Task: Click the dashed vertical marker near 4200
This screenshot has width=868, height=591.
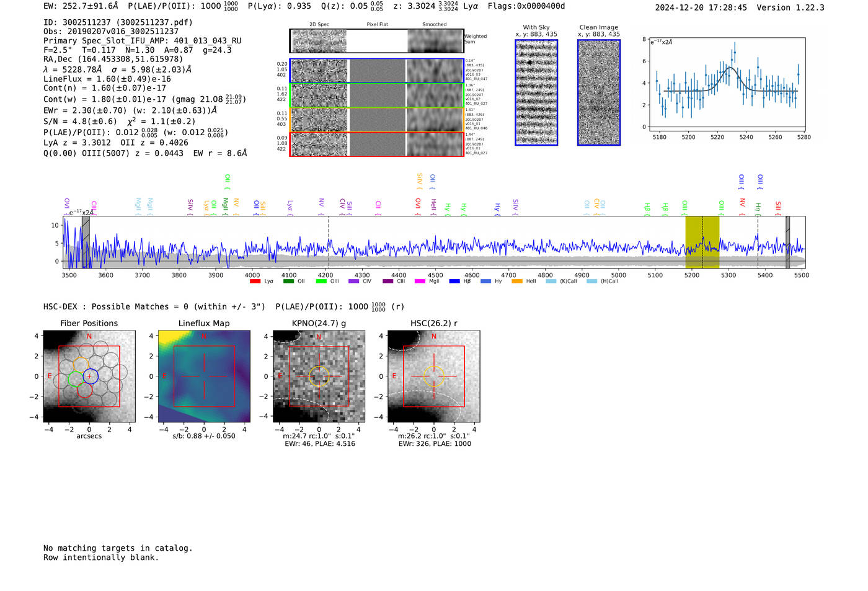Action: point(329,242)
